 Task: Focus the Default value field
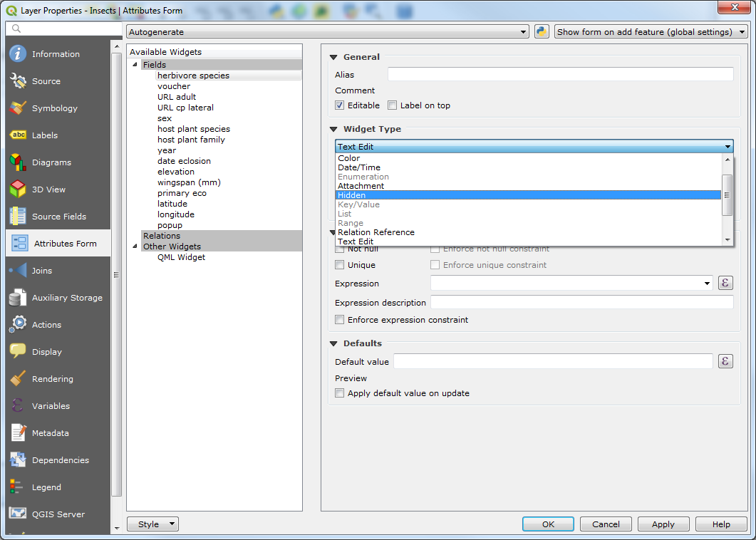[553, 361]
